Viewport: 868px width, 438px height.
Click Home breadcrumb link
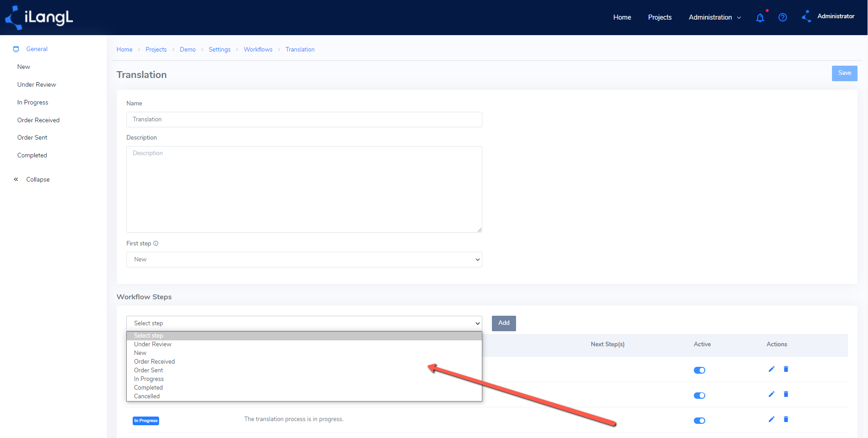point(124,50)
